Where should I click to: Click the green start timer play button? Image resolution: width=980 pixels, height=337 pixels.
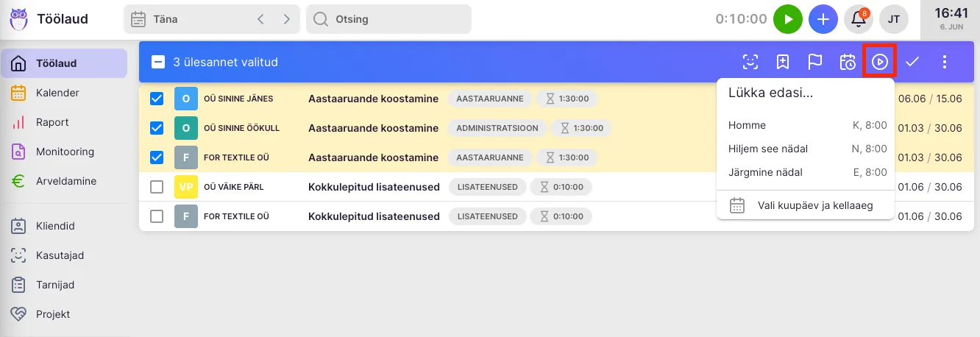click(788, 20)
